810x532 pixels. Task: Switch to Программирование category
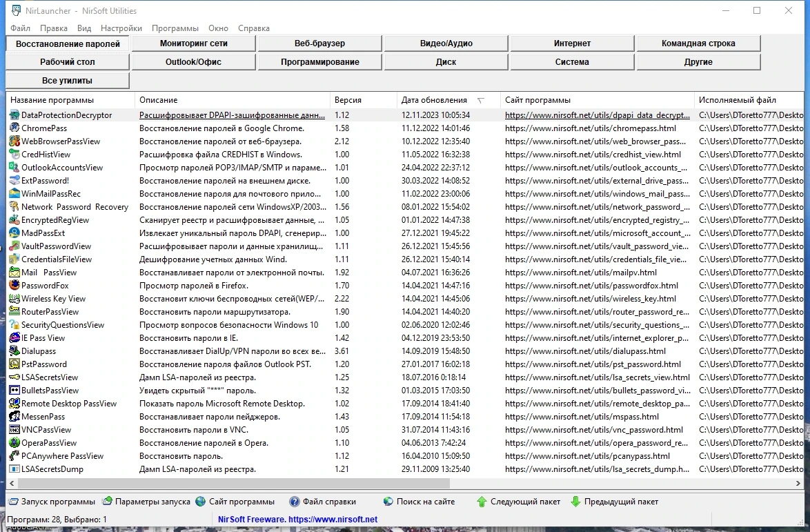319,62
